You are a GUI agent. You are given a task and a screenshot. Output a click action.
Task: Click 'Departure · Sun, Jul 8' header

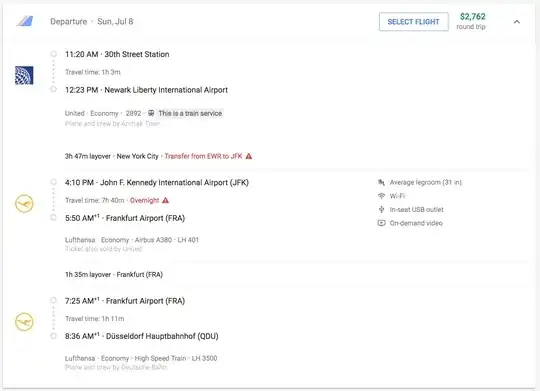[x=92, y=21]
